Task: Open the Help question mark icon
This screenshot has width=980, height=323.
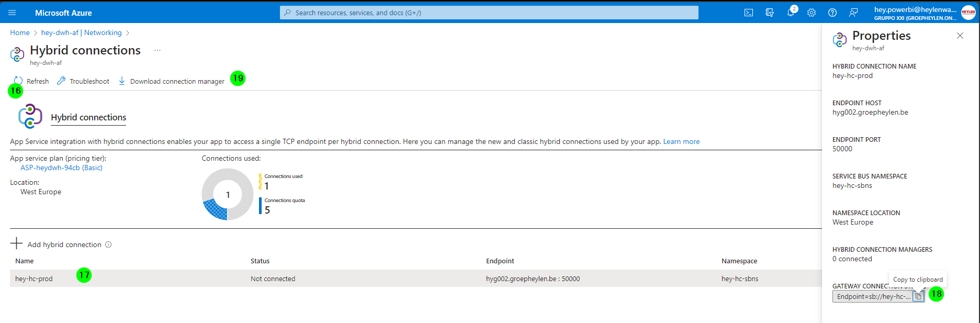Action: 832,13
